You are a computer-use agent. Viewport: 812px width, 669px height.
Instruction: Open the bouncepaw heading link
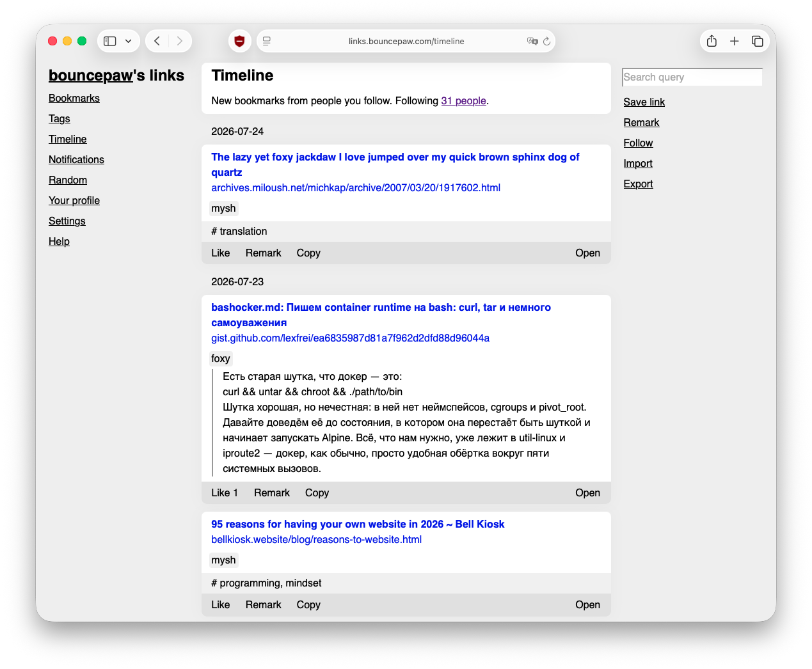point(91,75)
